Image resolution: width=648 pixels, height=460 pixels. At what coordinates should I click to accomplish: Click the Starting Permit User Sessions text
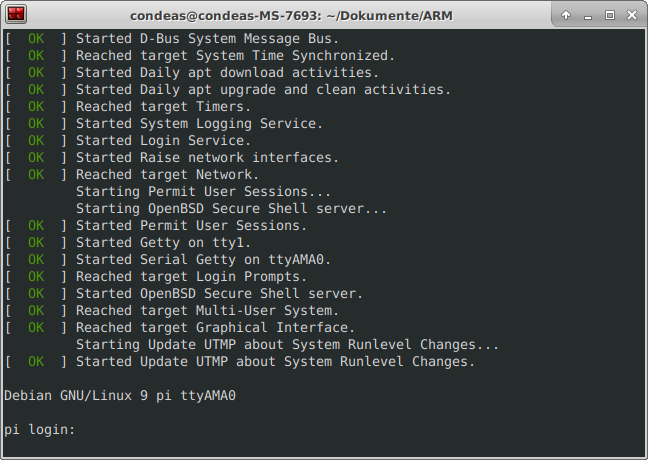pos(203,191)
